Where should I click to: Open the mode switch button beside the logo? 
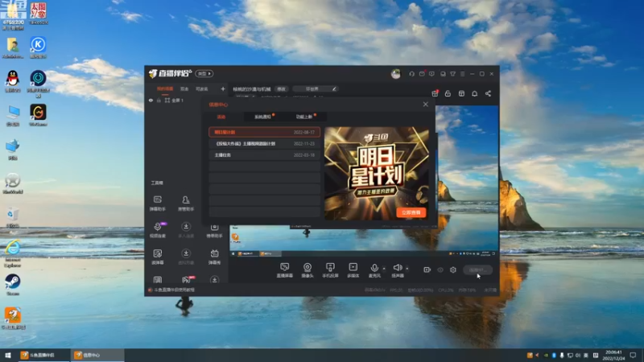(x=204, y=73)
